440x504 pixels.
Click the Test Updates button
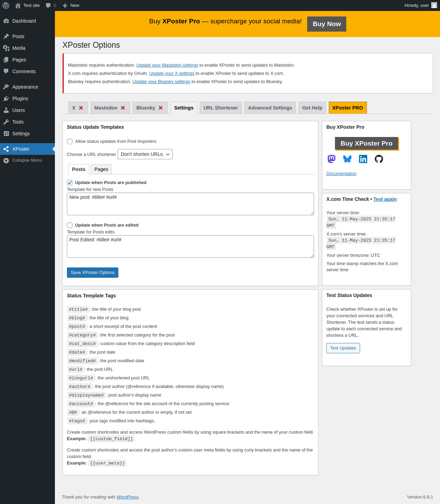343,348
